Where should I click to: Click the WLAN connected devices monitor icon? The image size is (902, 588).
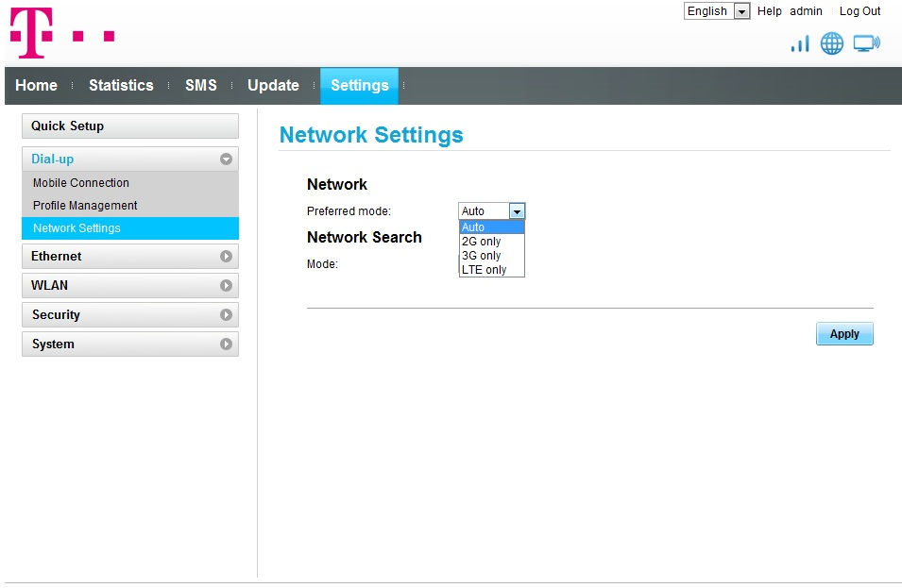pos(866,43)
